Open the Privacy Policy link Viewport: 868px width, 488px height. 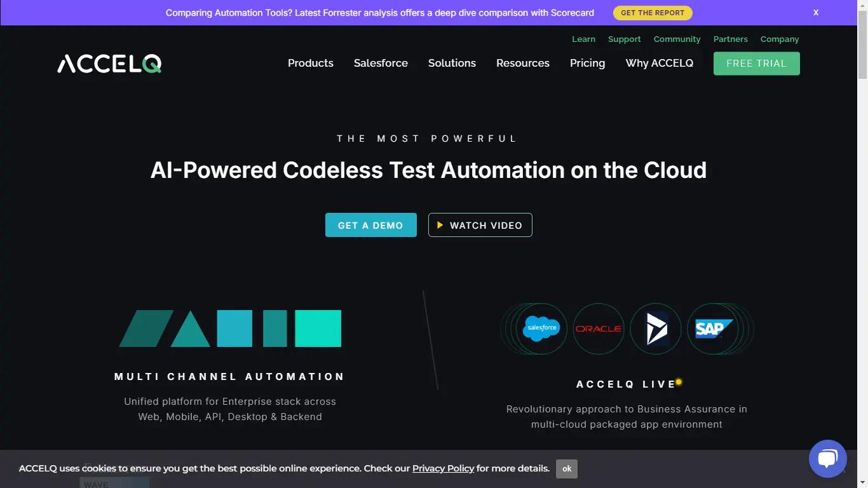click(x=443, y=468)
